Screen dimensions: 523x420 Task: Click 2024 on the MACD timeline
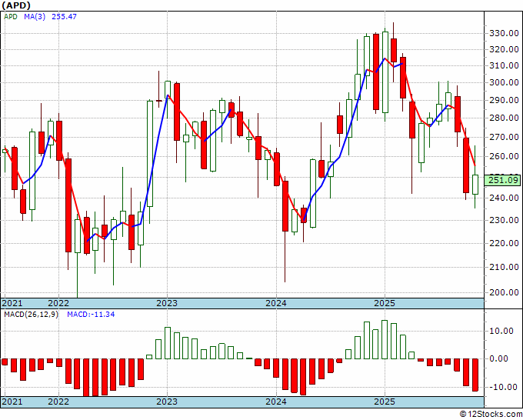276,402
